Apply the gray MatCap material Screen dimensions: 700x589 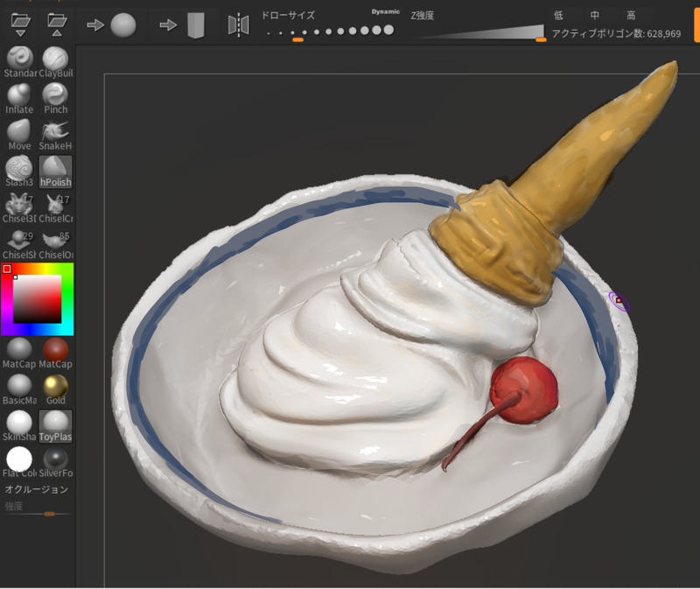(19, 354)
